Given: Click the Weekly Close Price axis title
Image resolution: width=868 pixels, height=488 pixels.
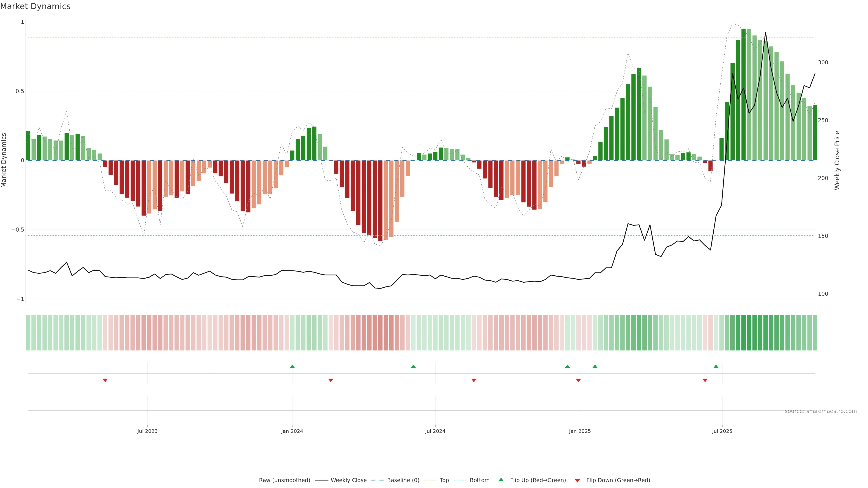Looking at the screenshot, I should tap(837, 160).
